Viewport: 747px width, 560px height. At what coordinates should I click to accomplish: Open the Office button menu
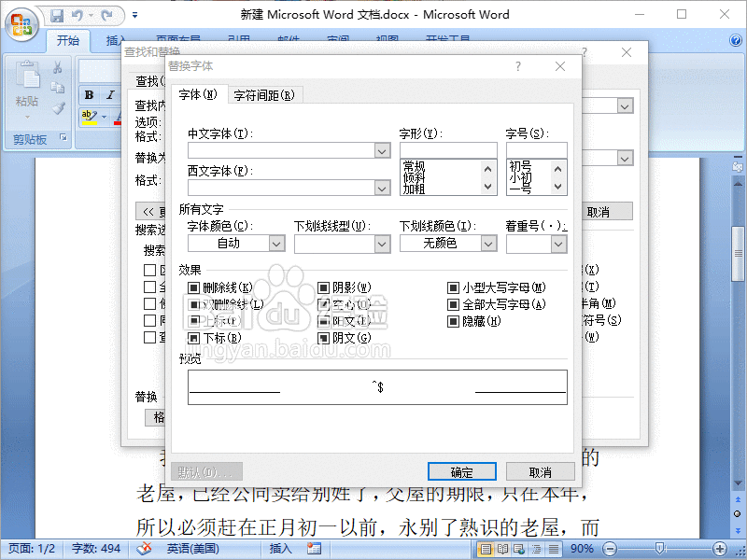click(x=21, y=24)
